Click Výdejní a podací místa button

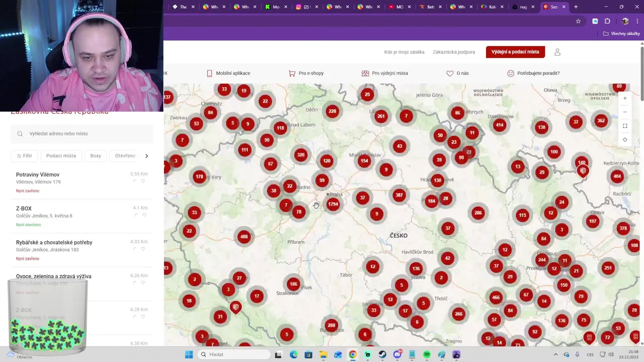515,52
